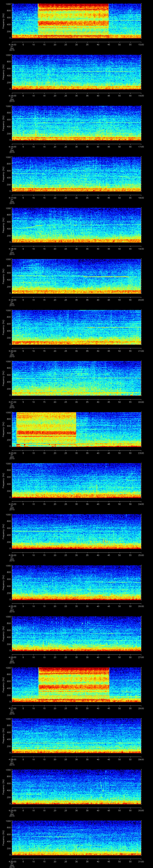Open the spectrogram panel starting at 4:20:00
The width and height of the screenshot is (153, 868).
pos(76,327)
